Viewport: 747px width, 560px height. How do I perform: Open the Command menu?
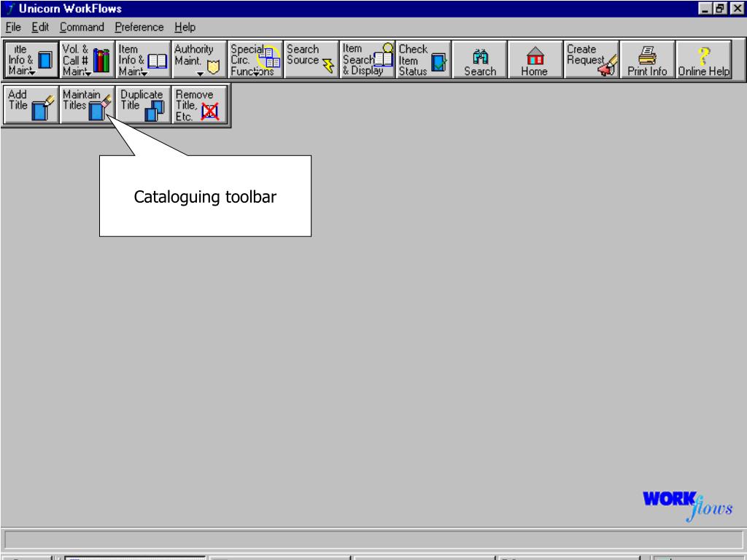coord(82,27)
